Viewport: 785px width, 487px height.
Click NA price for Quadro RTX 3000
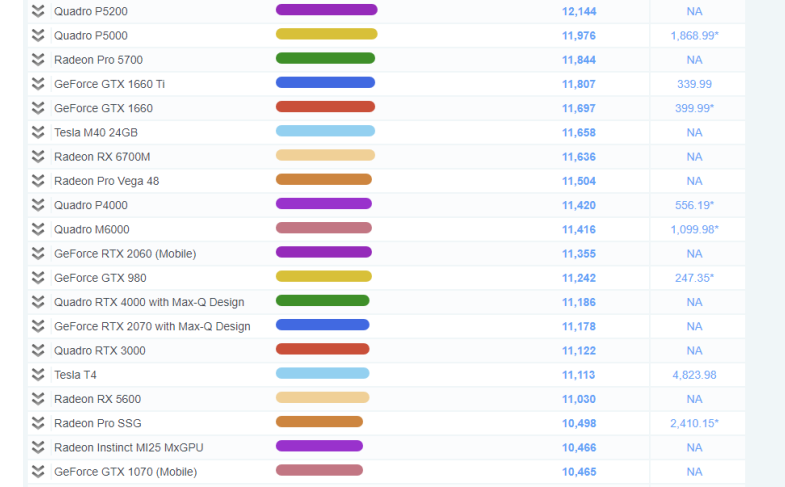click(694, 351)
